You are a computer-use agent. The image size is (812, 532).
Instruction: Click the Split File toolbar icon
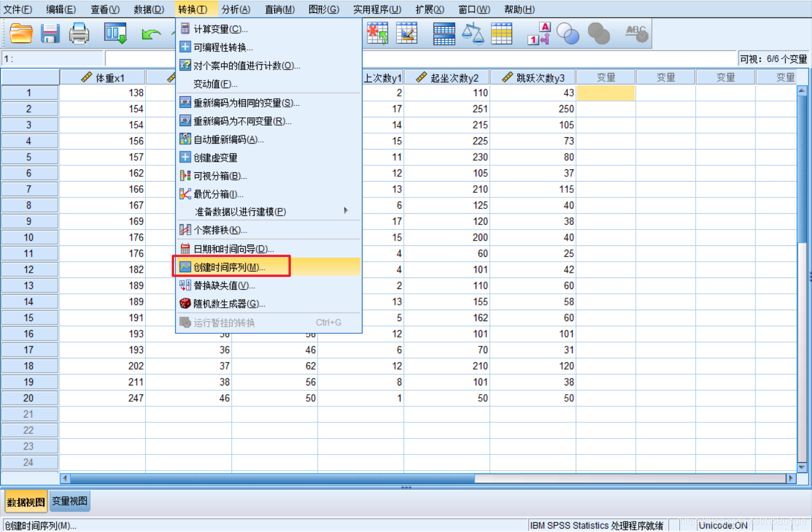444,34
